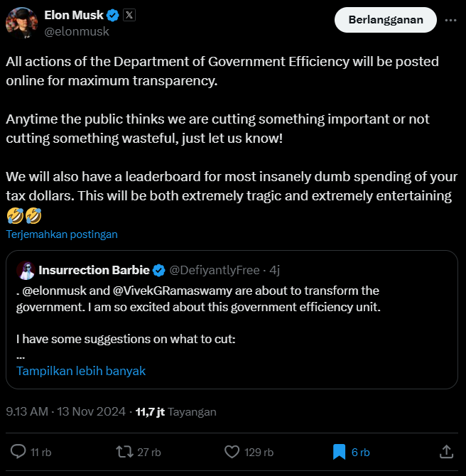
Task: Click the X affiliation badge icon
Action: pyautogui.click(x=129, y=15)
